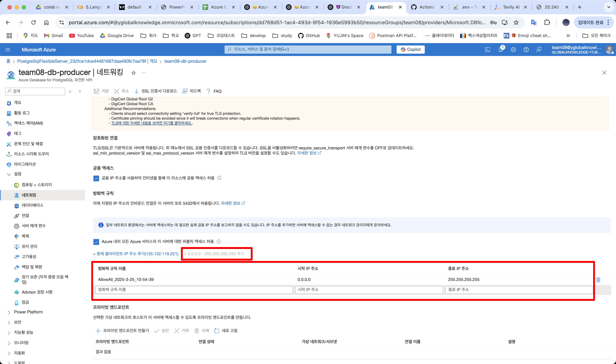
Task: Open 리소스 시각화 도우미 in the sidebar
Action: pos(31,154)
